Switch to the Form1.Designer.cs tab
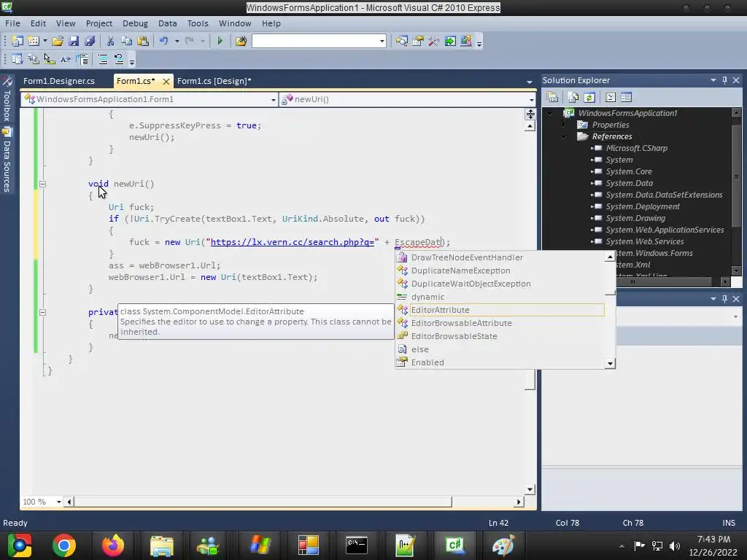 [x=59, y=81]
